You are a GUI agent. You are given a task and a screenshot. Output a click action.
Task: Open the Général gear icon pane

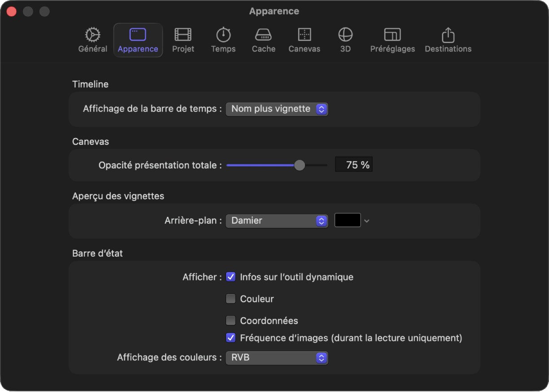click(93, 35)
